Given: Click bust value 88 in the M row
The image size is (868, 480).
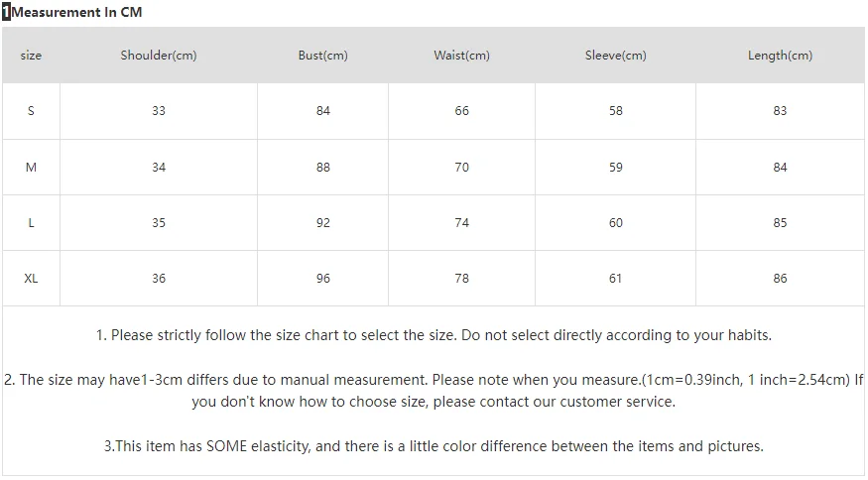Looking at the screenshot, I should [x=323, y=168].
